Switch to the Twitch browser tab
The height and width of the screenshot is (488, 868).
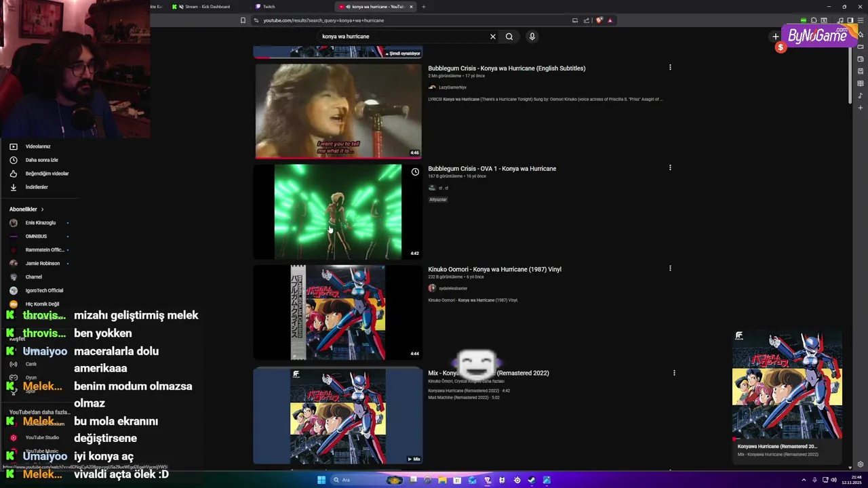tap(269, 7)
